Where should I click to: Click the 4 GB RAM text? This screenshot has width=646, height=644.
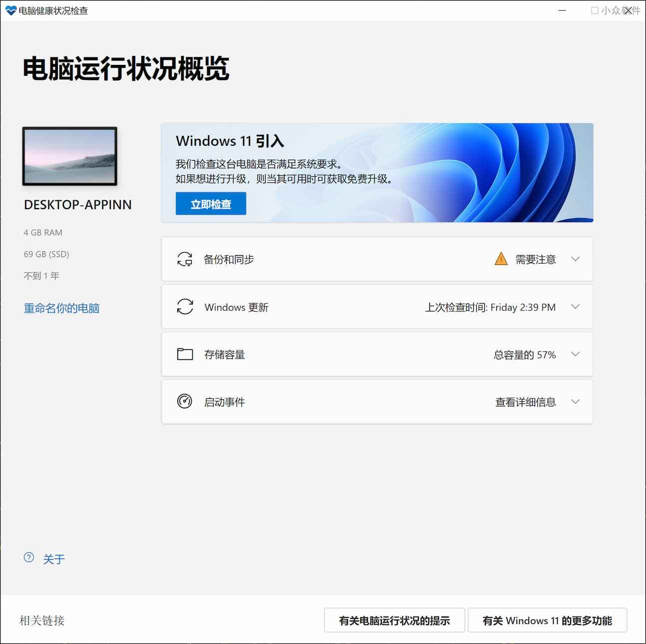(43, 233)
